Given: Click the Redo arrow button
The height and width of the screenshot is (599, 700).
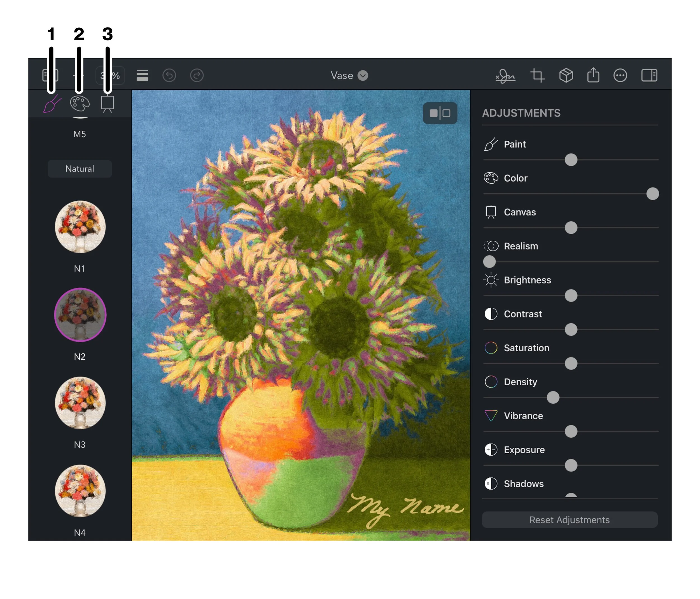Looking at the screenshot, I should point(197,75).
